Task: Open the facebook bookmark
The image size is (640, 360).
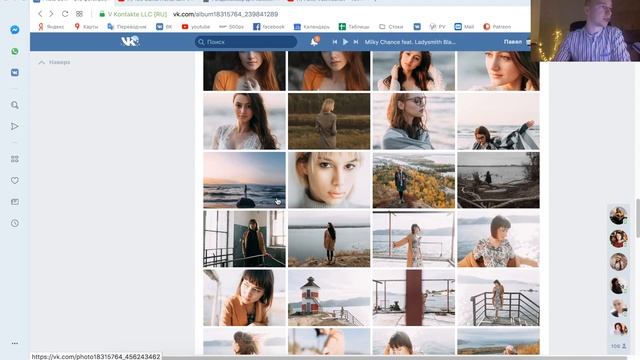Action: pos(269,27)
